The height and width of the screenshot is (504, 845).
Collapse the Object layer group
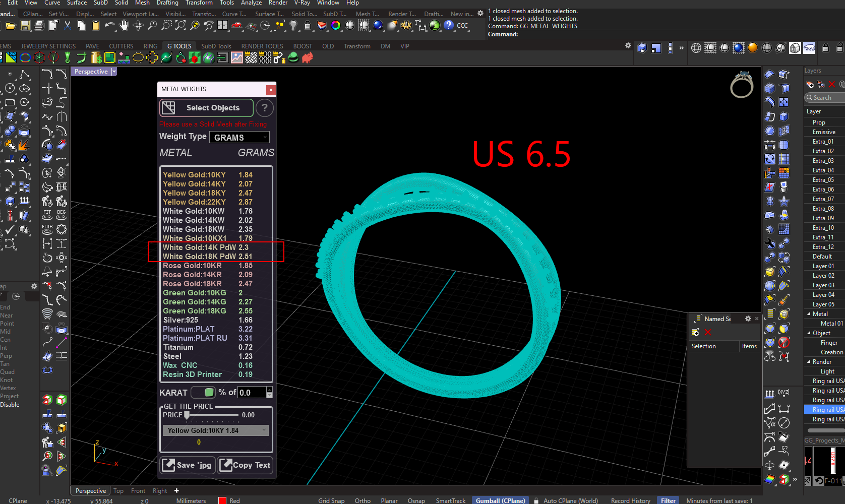click(x=809, y=333)
